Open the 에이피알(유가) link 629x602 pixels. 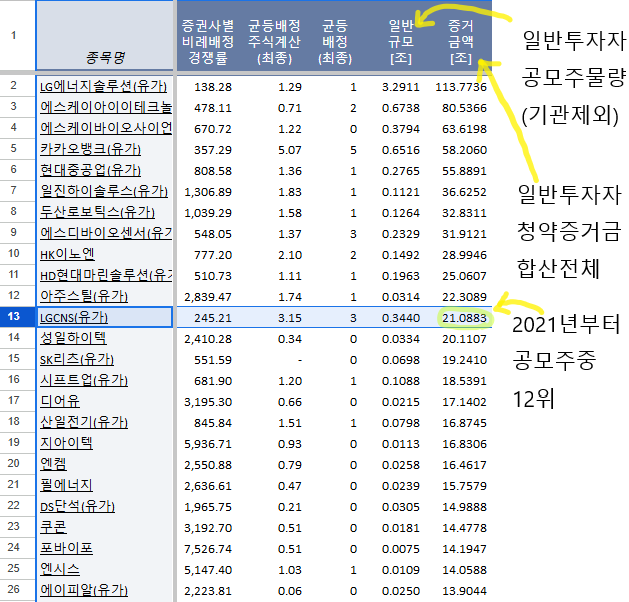[x=84, y=590]
